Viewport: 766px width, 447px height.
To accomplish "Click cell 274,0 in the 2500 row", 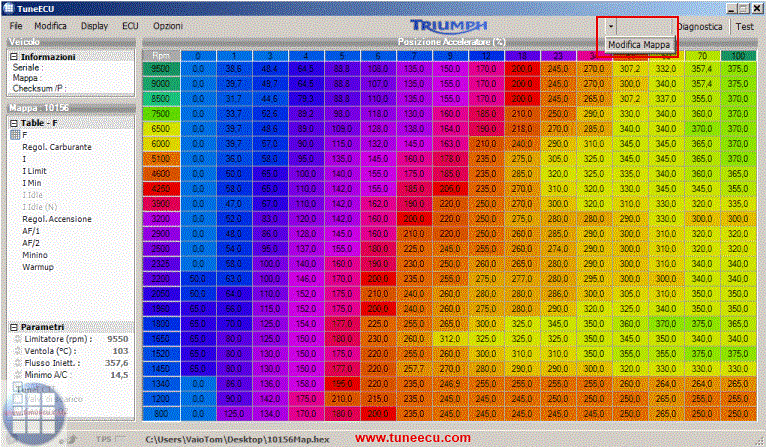I will 558,249.
